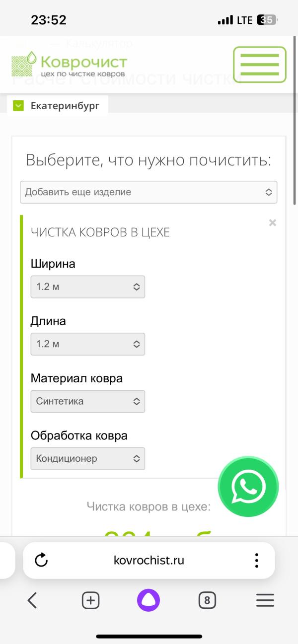Choose carpet material in Материал ковра

[88, 401]
